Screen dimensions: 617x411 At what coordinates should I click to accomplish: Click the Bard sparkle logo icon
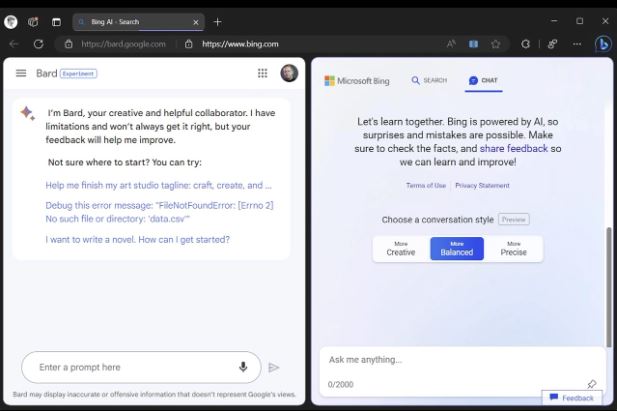coord(28,113)
